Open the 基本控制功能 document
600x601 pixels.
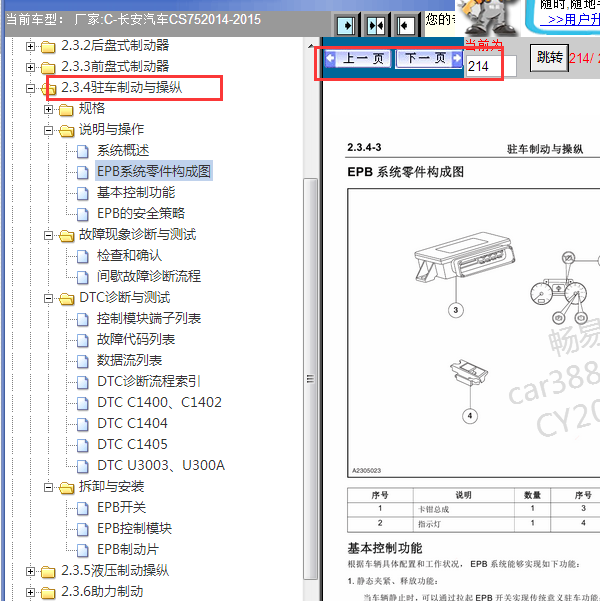[136, 192]
